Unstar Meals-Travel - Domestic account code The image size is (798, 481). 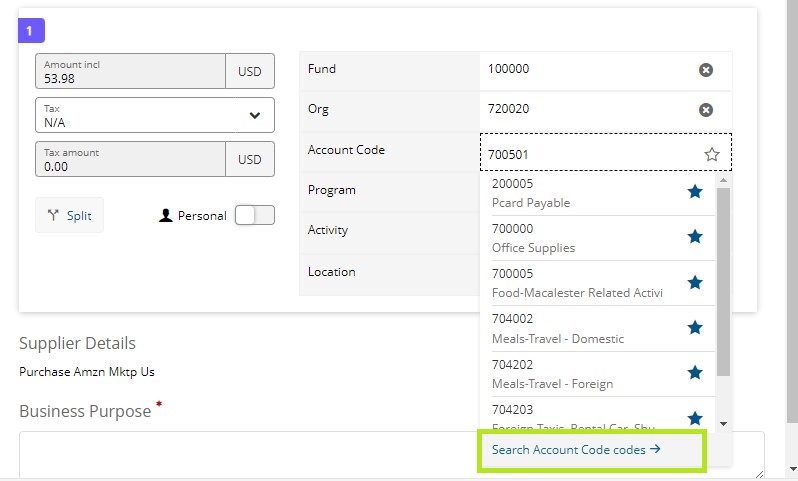[695, 327]
